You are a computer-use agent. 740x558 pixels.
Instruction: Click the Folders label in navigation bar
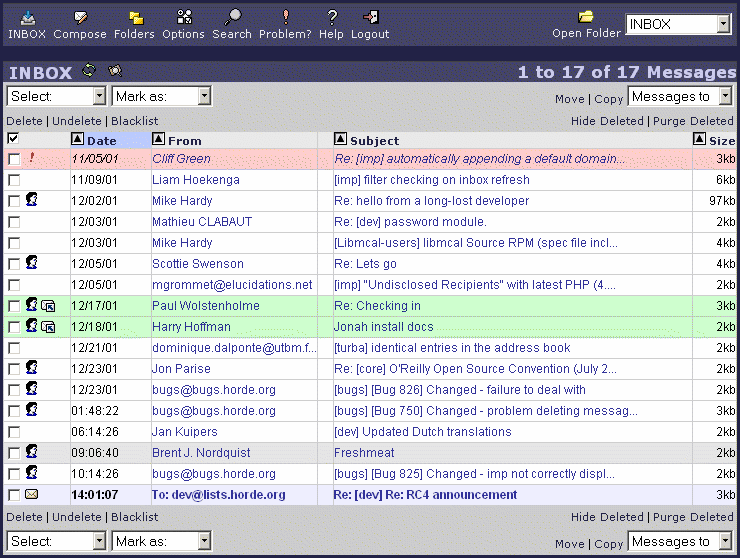(134, 34)
